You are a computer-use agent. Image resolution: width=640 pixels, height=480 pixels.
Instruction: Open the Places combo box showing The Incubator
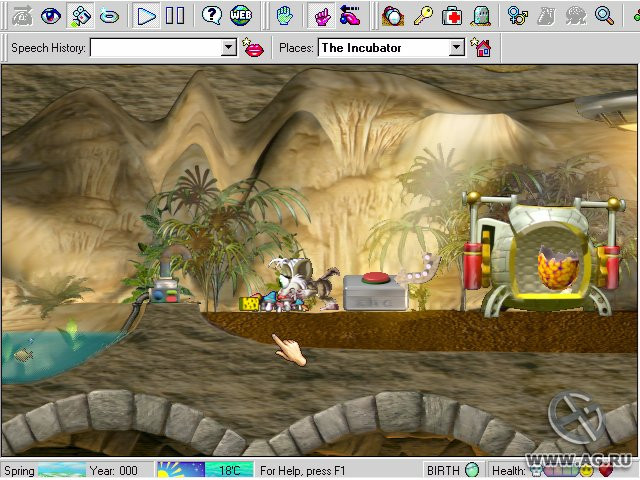point(391,48)
